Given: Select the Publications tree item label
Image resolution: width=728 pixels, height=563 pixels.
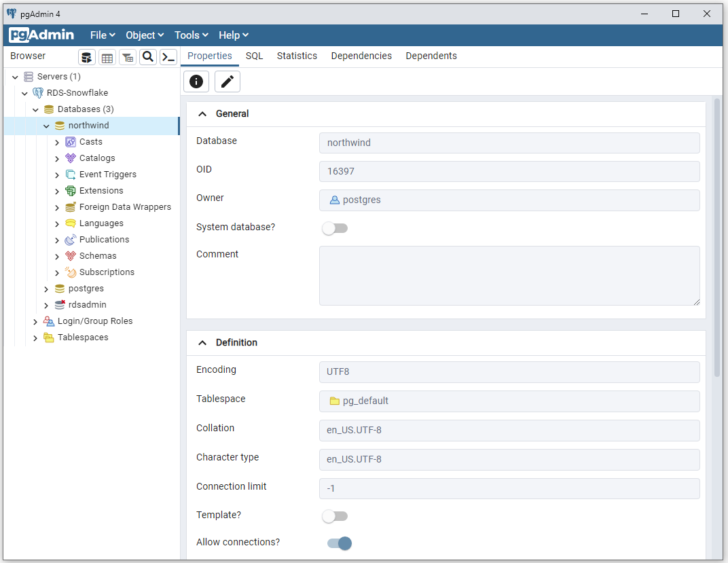Looking at the screenshot, I should pos(105,240).
